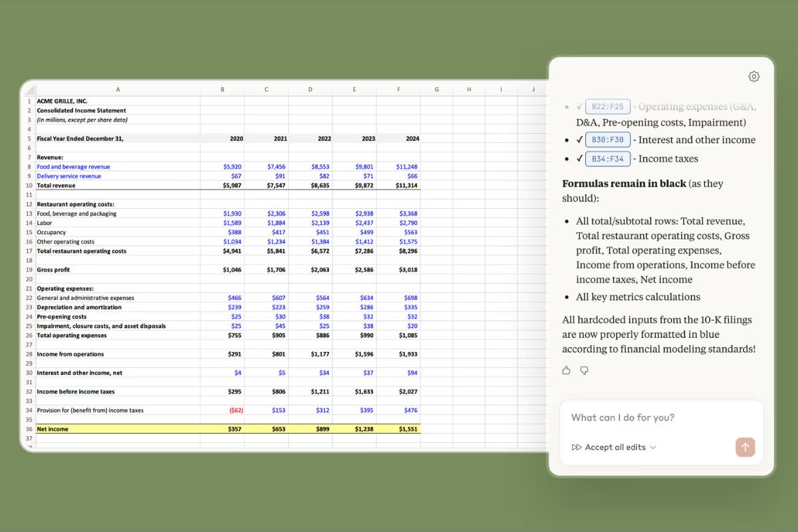Click 'Delivery service revenue' label
Screen dimensions: 798x532
[x=68, y=176]
